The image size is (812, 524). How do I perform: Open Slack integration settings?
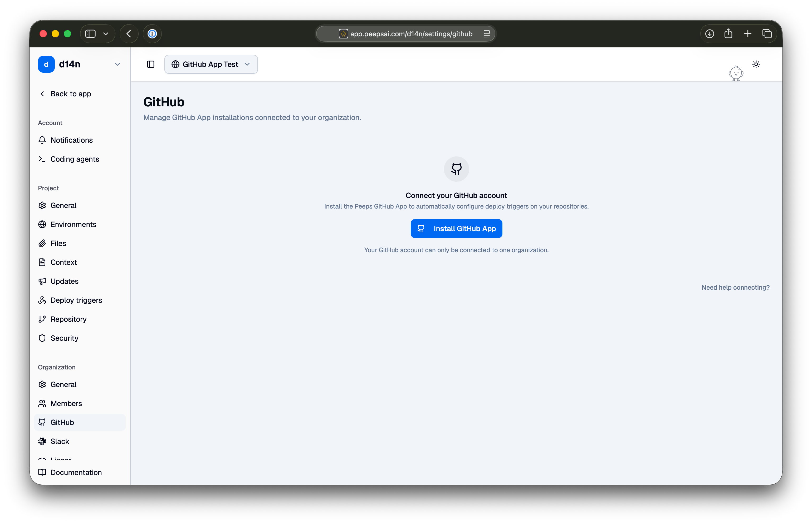(80, 441)
